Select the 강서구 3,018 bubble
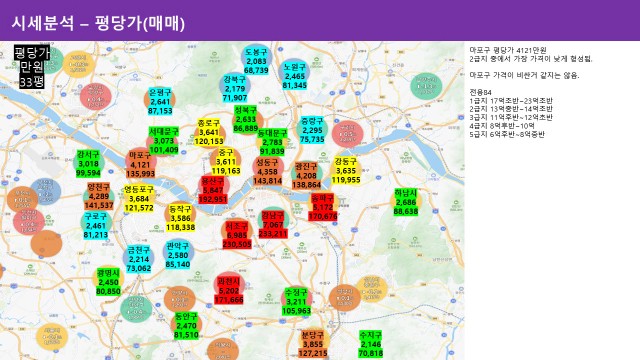 tap(88, 164)
